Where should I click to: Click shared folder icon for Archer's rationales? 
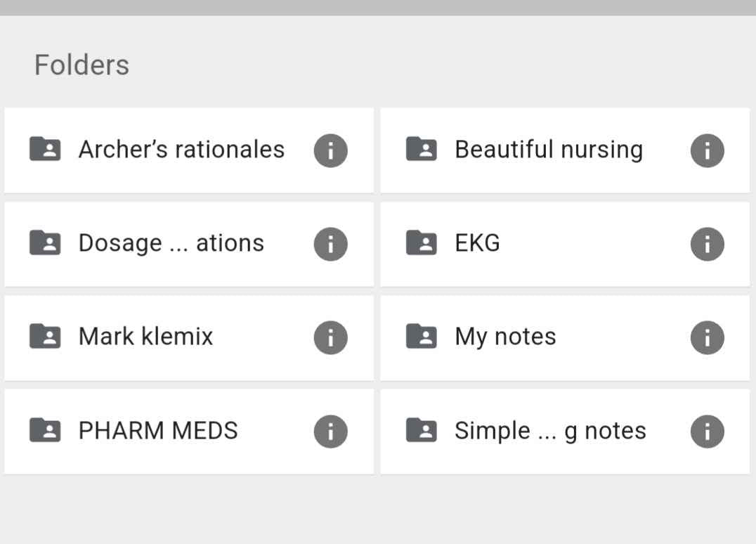coord(44,149)
